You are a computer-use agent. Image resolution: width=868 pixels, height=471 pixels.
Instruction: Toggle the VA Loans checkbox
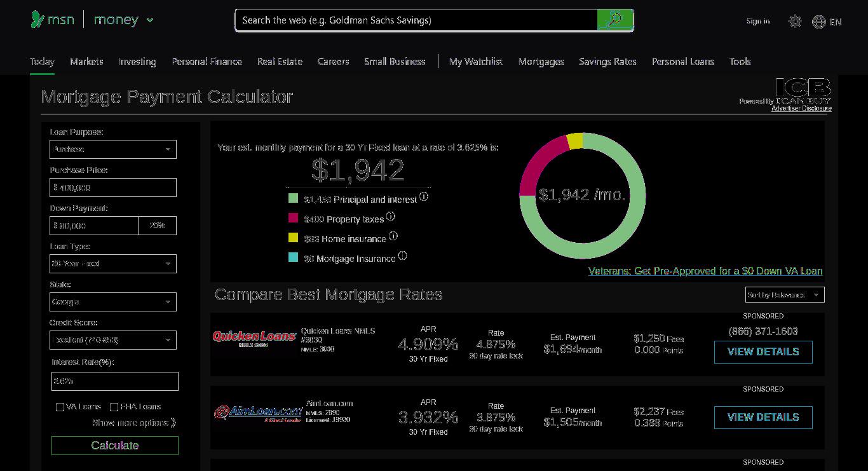click(x=60, y=407)
